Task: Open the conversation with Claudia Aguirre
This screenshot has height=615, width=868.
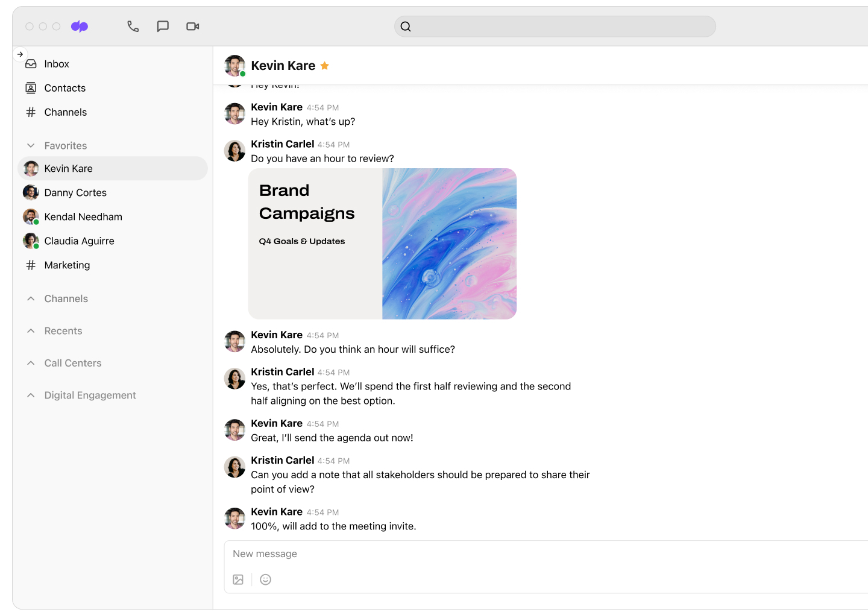Action: coord(79,241)
